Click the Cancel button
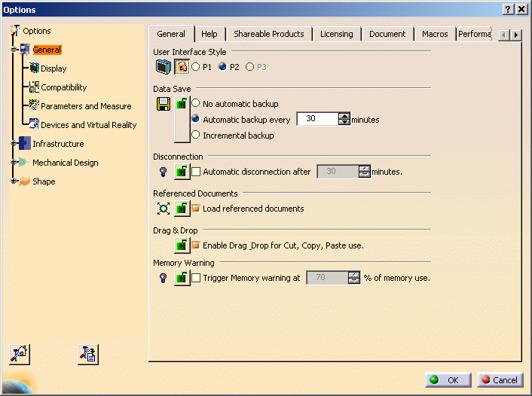 tap(500, 380)
